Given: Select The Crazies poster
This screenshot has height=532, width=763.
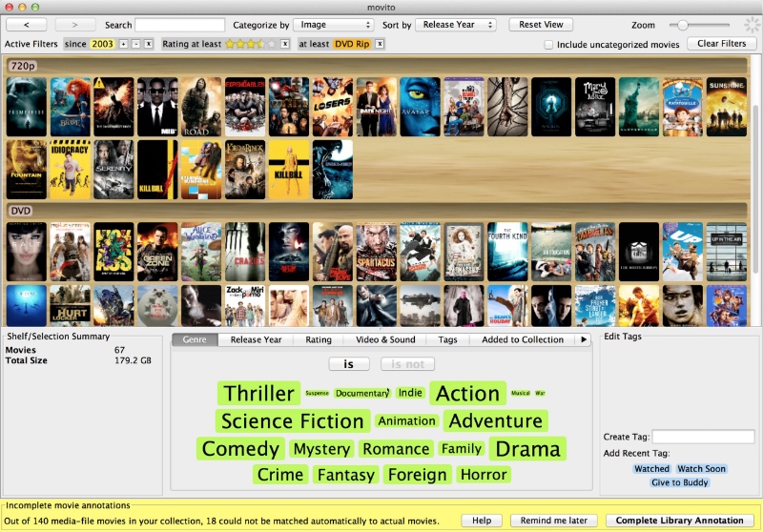Looking at the screenshot, I should click(245, 252).
